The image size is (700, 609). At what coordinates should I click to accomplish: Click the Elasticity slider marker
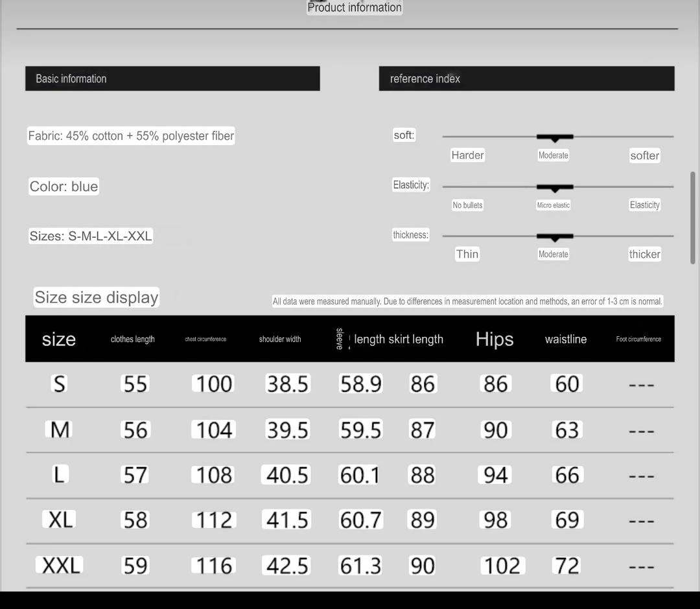click(x=555, y=187)
